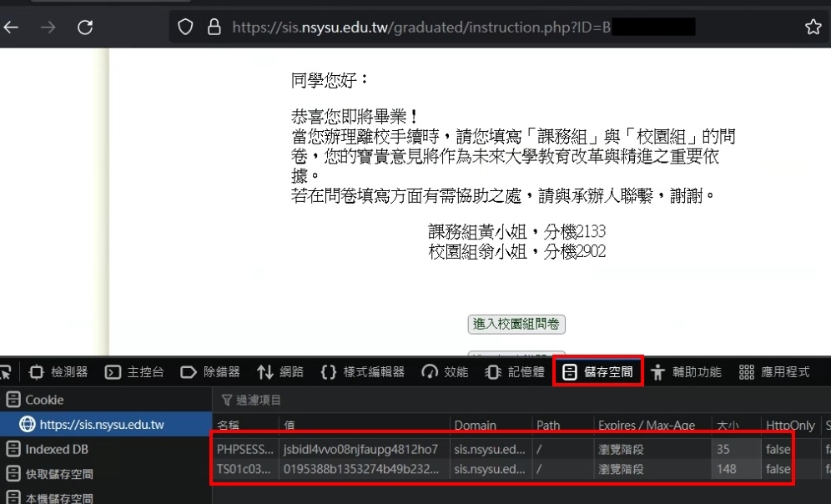Click the value 0195388b1353274b49b232...
831x504 pixels.
pos(361,469)
